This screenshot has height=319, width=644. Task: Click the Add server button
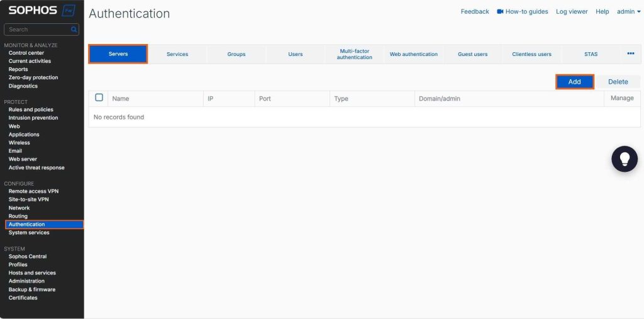pos(575,82)
